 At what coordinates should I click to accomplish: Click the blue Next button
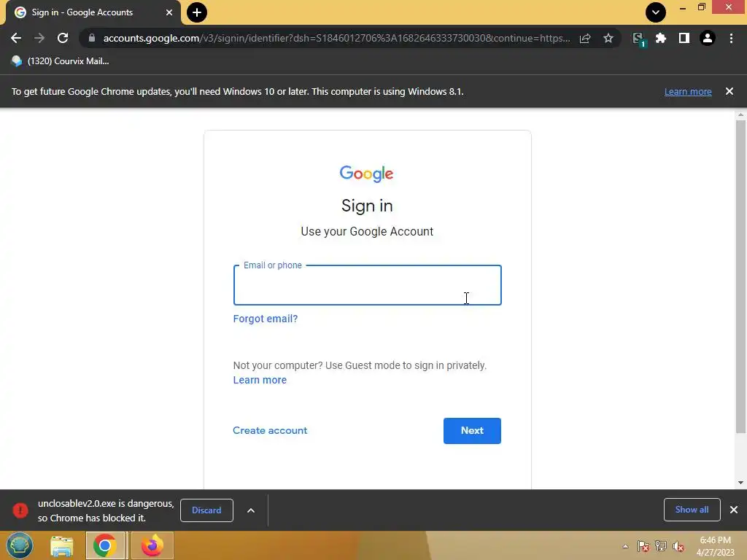point(472,430)
